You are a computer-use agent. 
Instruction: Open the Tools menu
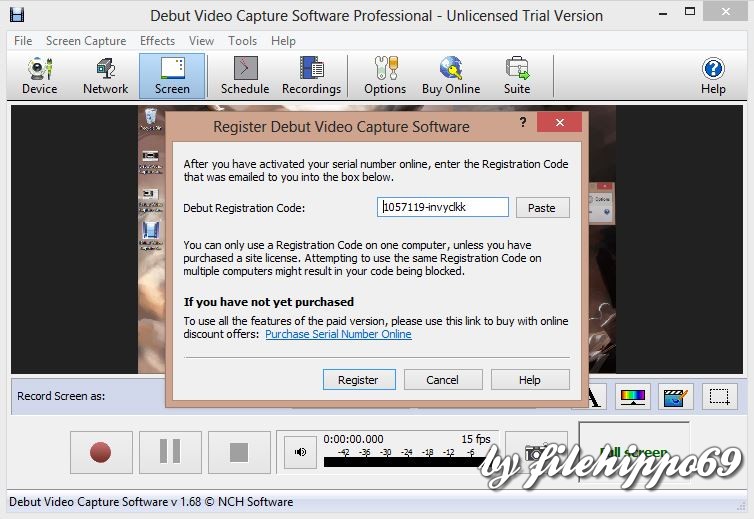pyautogui.click(x=242, y=41)
